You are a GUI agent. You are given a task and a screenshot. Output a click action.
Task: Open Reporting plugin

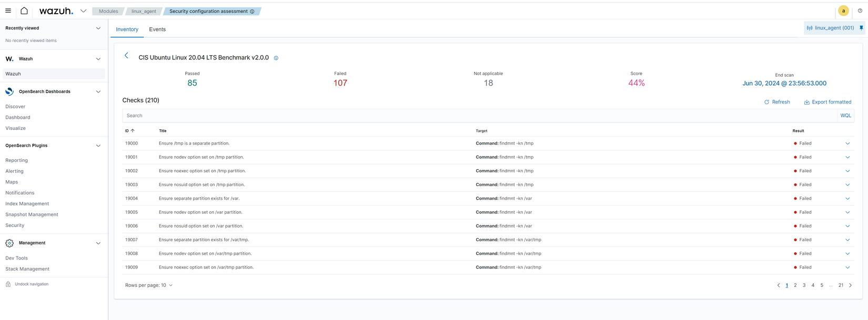[17, 160]
